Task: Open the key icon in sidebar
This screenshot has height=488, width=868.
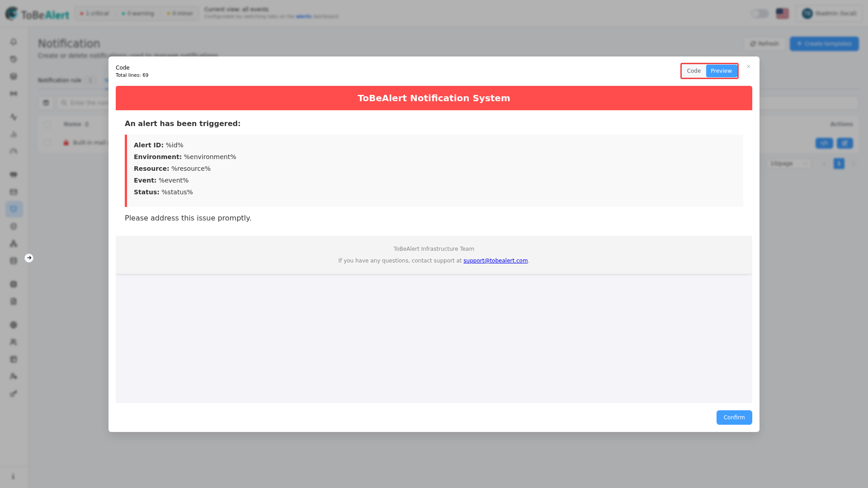Action: click(x=14, y=394)
